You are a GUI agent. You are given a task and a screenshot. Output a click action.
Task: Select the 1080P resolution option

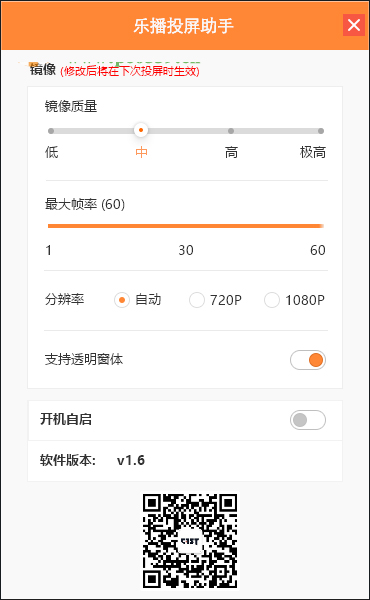[272, 300]
